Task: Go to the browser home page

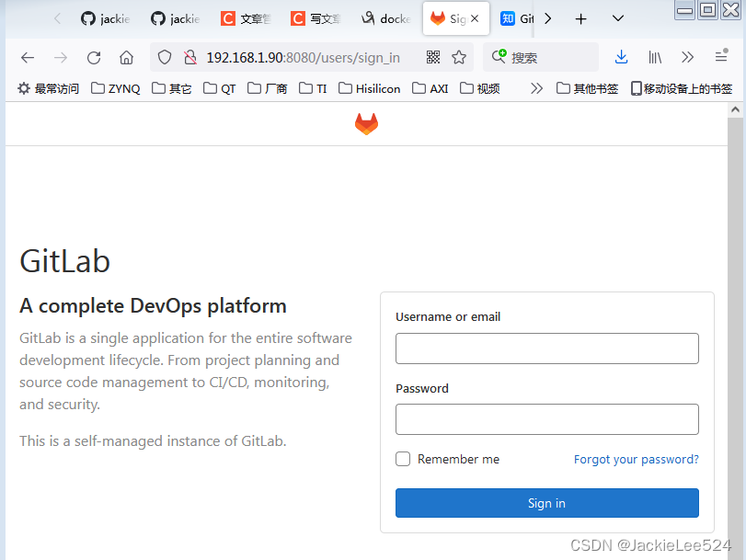Action: point(126,58)
